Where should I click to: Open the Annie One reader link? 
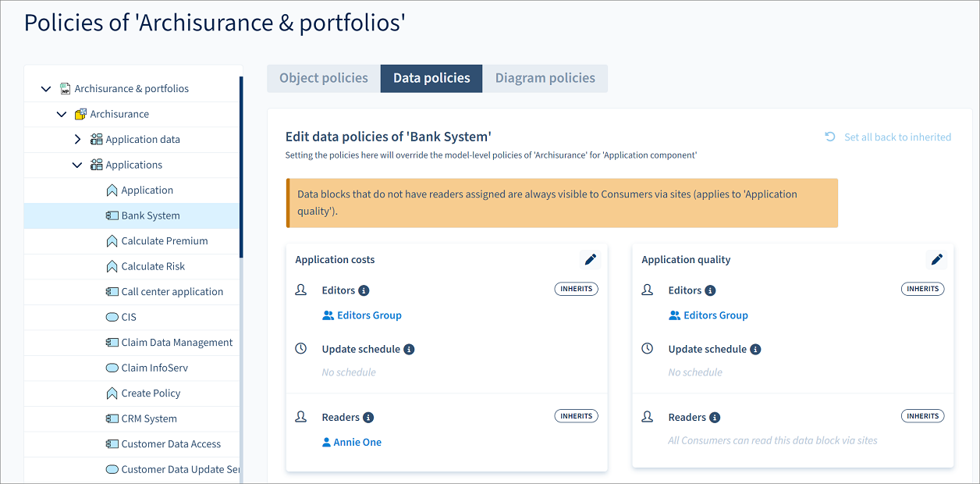pyautogui.click(x=357, y=442)
